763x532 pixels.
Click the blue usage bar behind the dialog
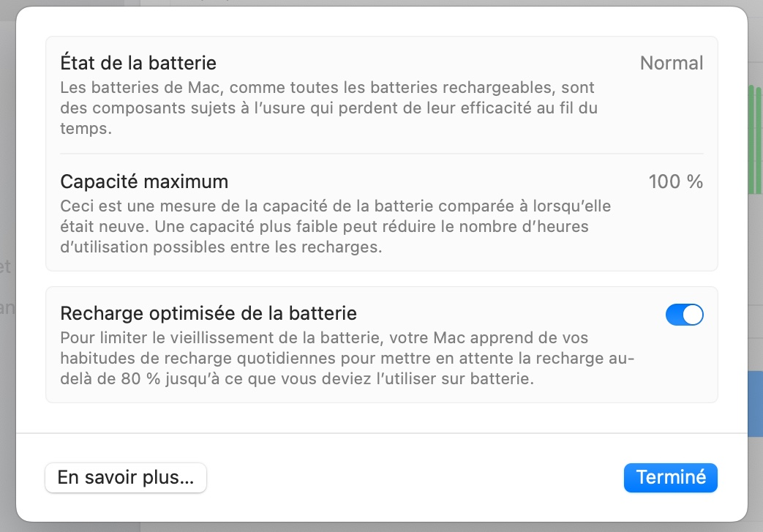coord(755,403)
